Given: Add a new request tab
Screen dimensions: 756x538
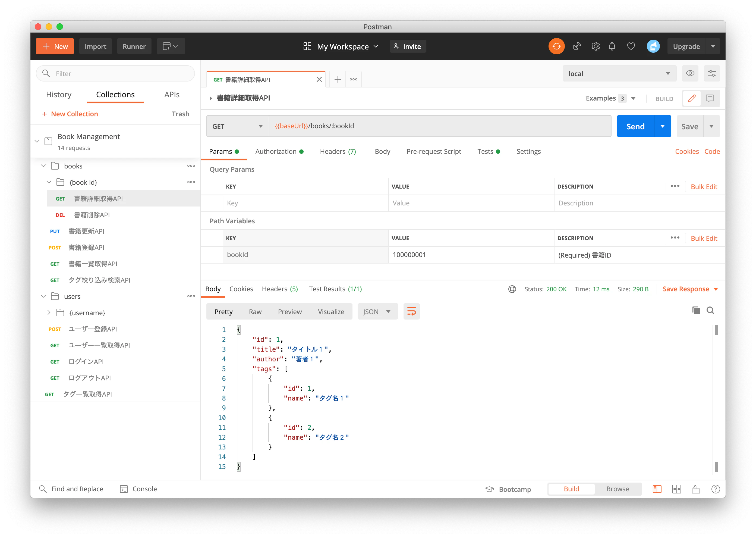Looking at the screenshot, I should pos(337,80).
